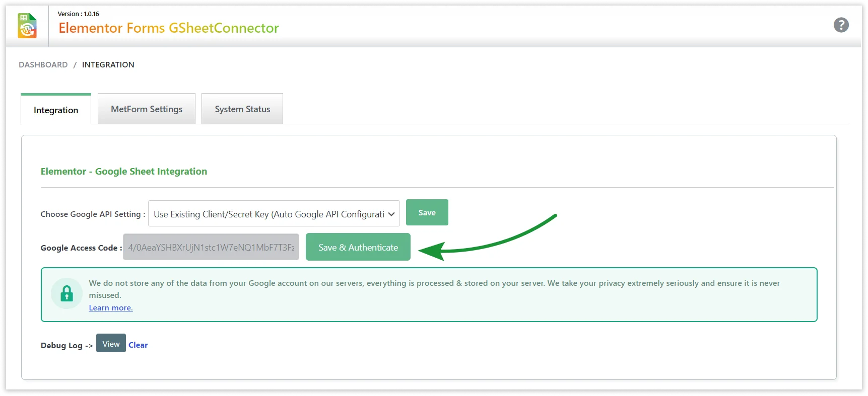Click the green padlock privacy icon

click(x=66, y=293)
